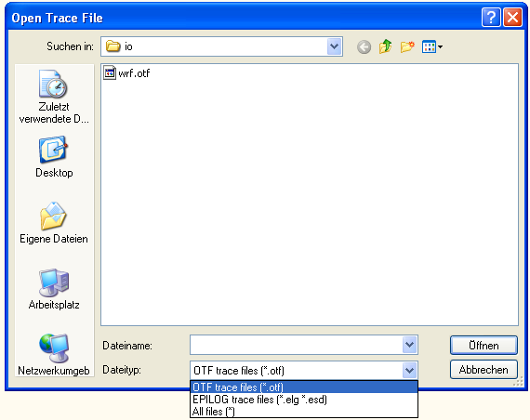Expand the Suchen in folder dropdown
The image size is (530, 420).
(x=335, y=46)
